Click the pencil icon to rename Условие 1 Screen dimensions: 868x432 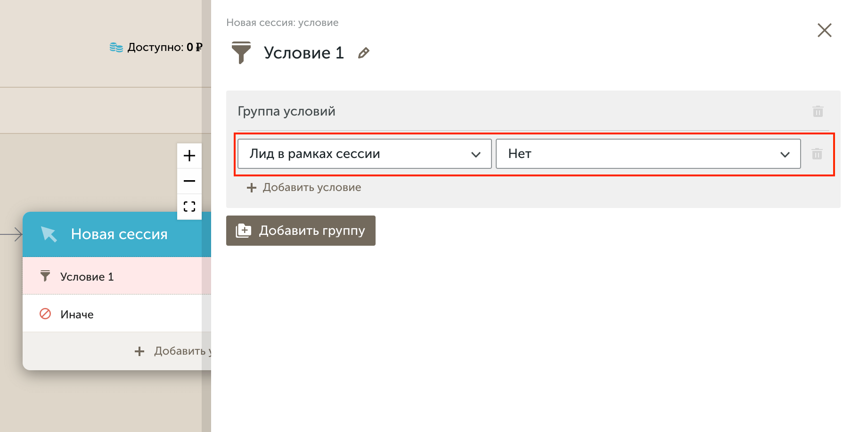[363, 53]
